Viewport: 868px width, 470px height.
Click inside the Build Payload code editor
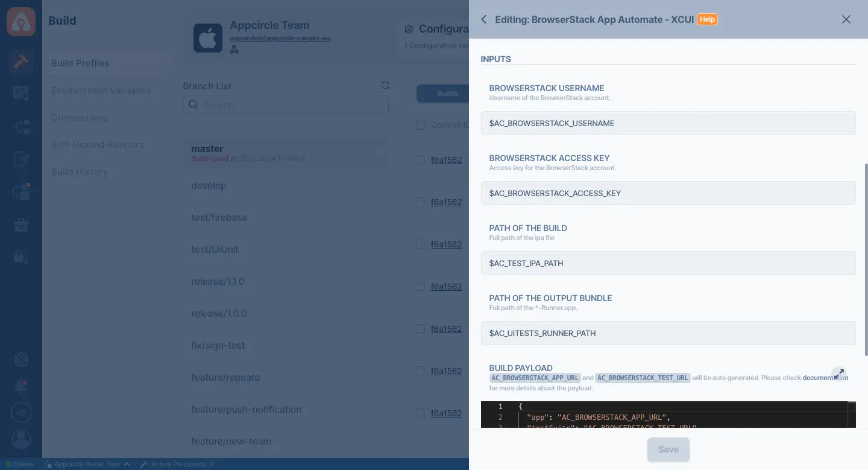coord(668,415)
